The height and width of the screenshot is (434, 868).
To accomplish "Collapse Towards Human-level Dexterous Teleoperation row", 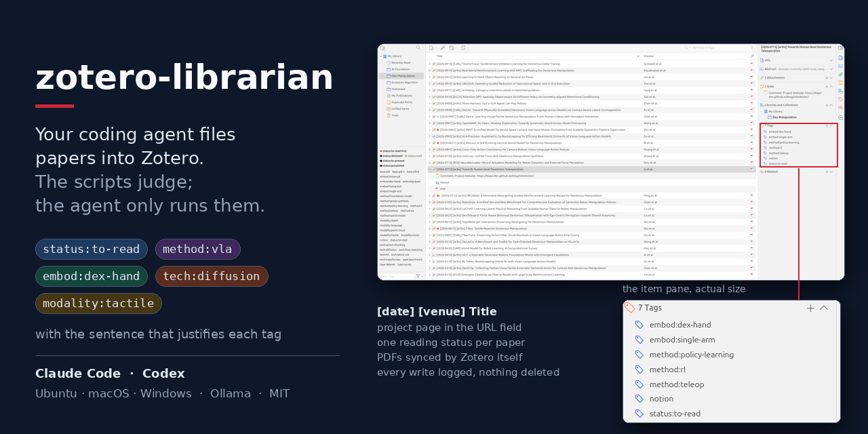I will (429, 170).
